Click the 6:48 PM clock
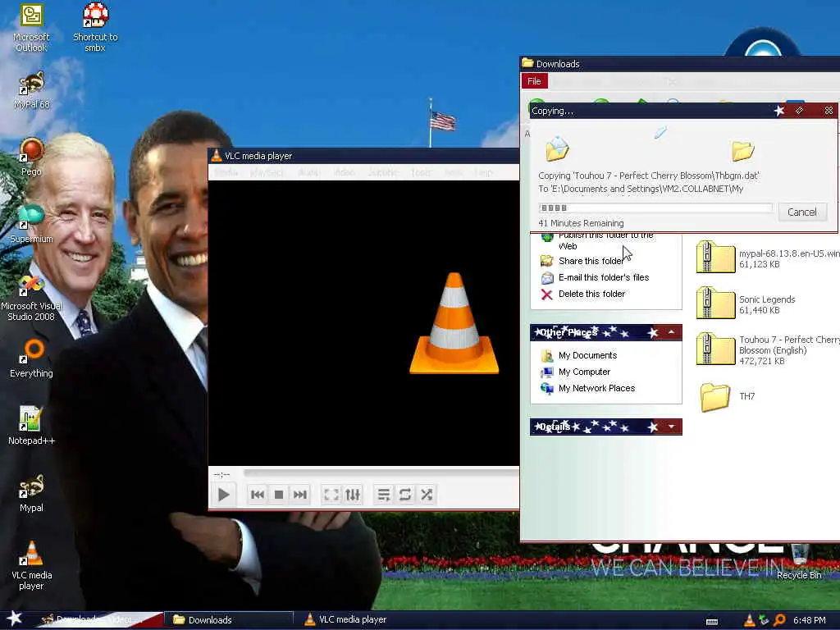The image size is (840, 630). [x=810, y=620]
